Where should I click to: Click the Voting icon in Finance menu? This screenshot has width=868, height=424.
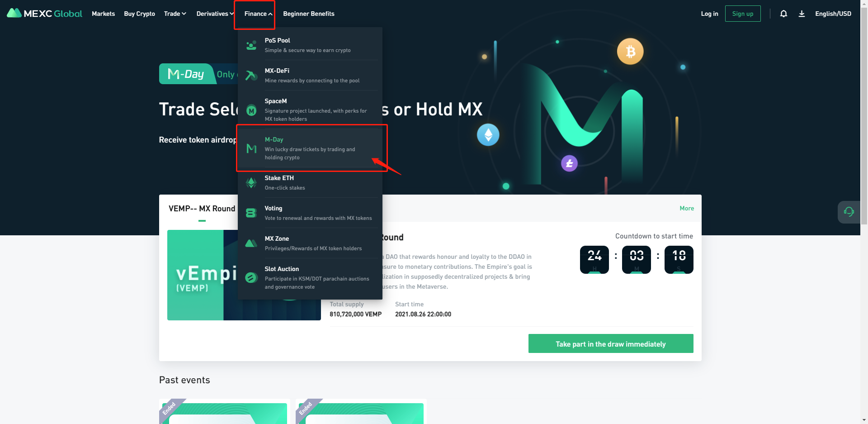click(251, 213)
